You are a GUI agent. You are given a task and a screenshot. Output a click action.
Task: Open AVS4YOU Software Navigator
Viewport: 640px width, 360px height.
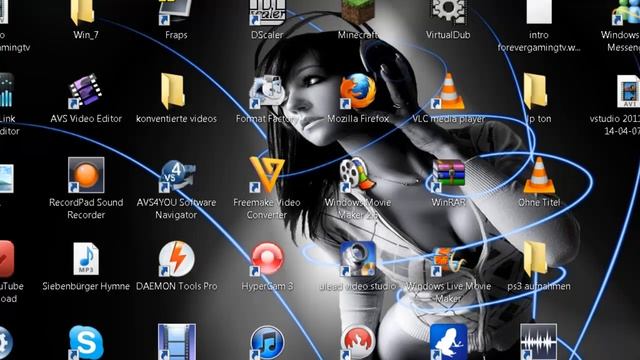pos(176,176)
